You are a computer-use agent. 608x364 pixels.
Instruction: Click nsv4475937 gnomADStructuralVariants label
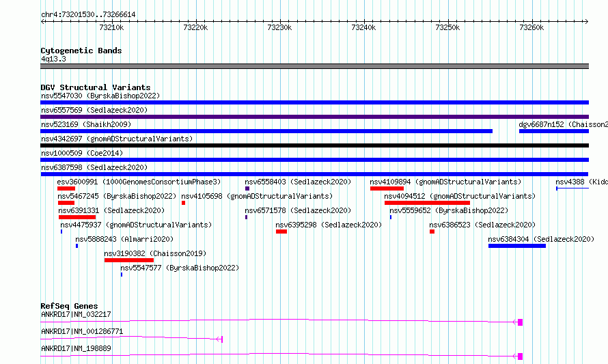(x=136, y=225)
